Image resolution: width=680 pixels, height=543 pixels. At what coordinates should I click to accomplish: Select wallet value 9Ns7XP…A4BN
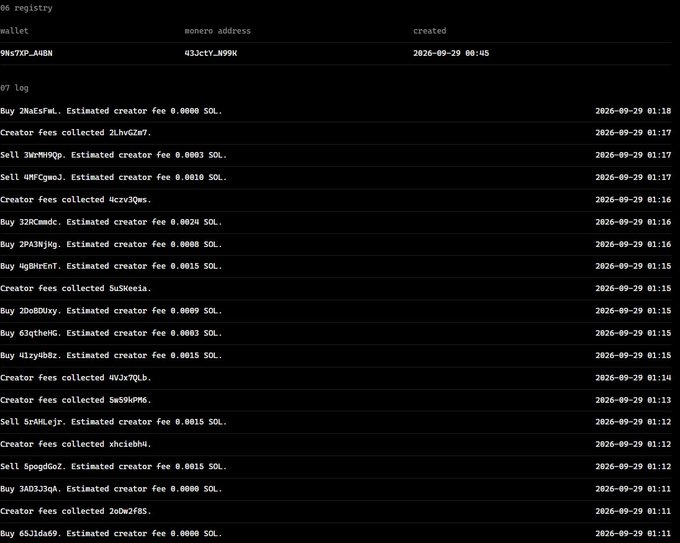pyautogui.click(x=26, y=53)
